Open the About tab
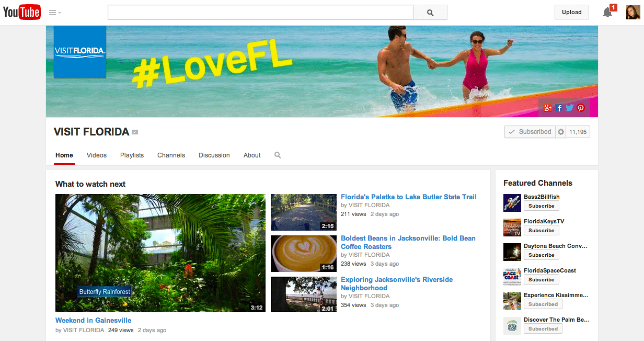This screenshot has height=341, width=644. (x=252, y=155)
